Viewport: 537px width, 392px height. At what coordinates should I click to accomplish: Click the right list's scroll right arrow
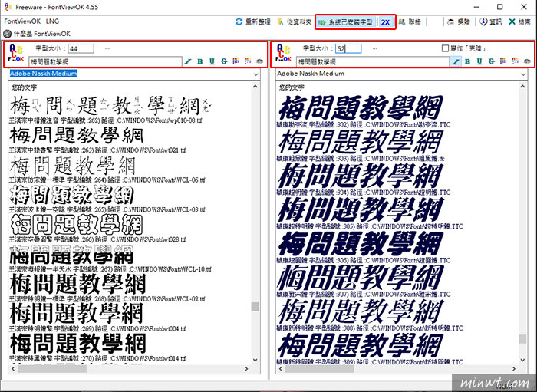[x=514, y=369]
